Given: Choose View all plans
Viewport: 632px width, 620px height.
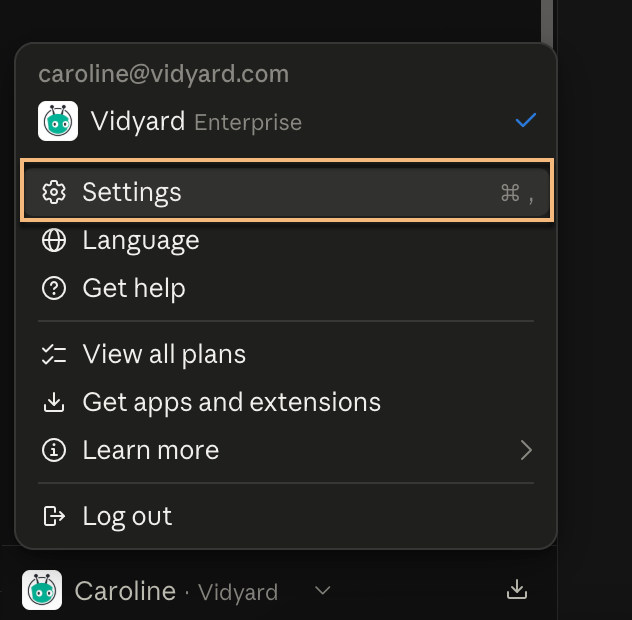Looking at the screenshot, I should coord(287,354).
